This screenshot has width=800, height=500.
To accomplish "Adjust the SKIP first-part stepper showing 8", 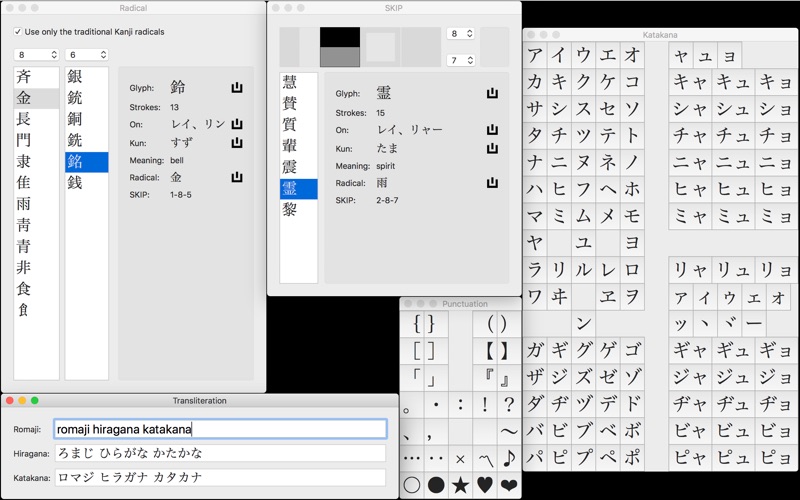I will pos(460,34).
